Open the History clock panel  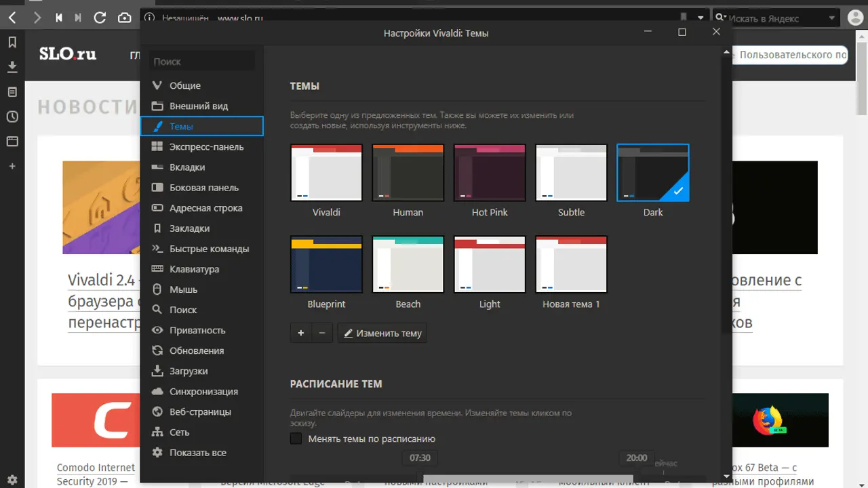coord(12,117)
